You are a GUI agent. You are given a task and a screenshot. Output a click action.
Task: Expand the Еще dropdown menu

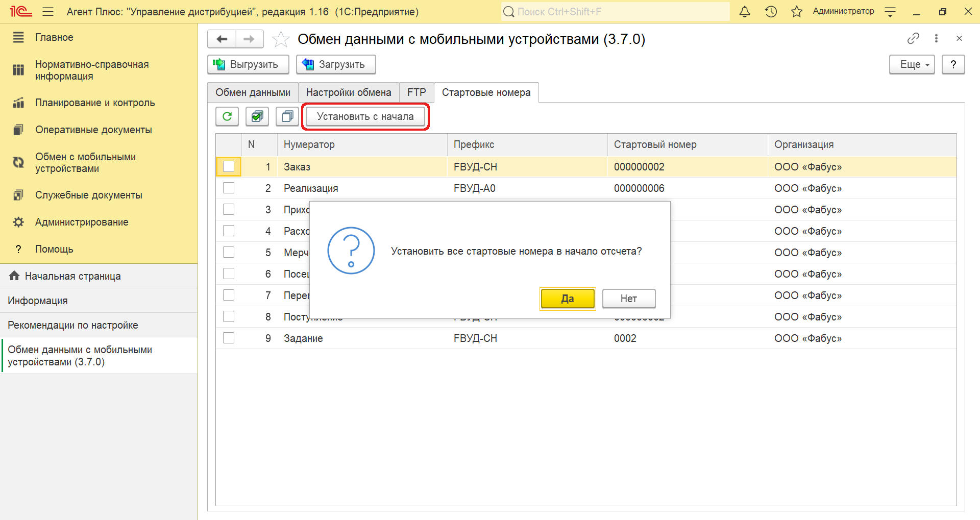912,65
